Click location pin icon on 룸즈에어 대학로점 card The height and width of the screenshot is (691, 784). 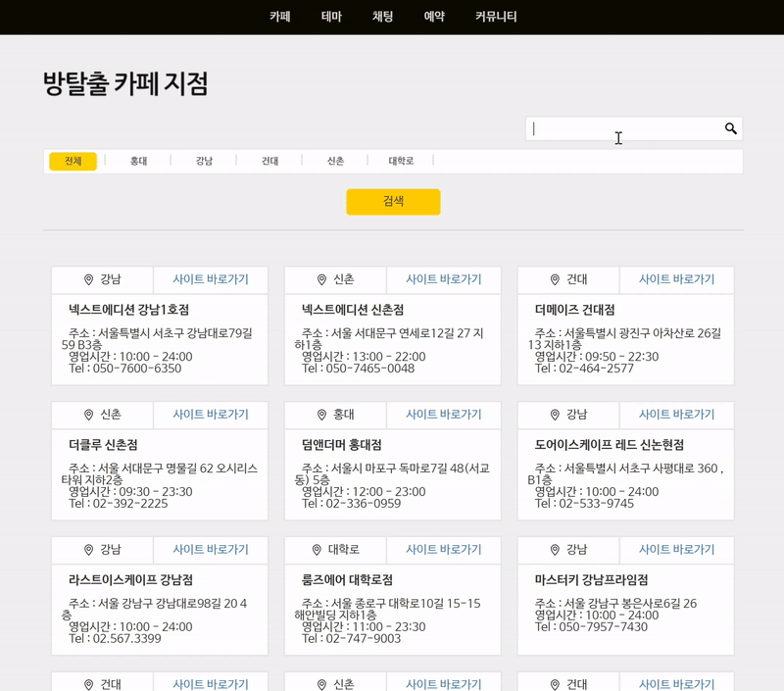click(316, 550)
